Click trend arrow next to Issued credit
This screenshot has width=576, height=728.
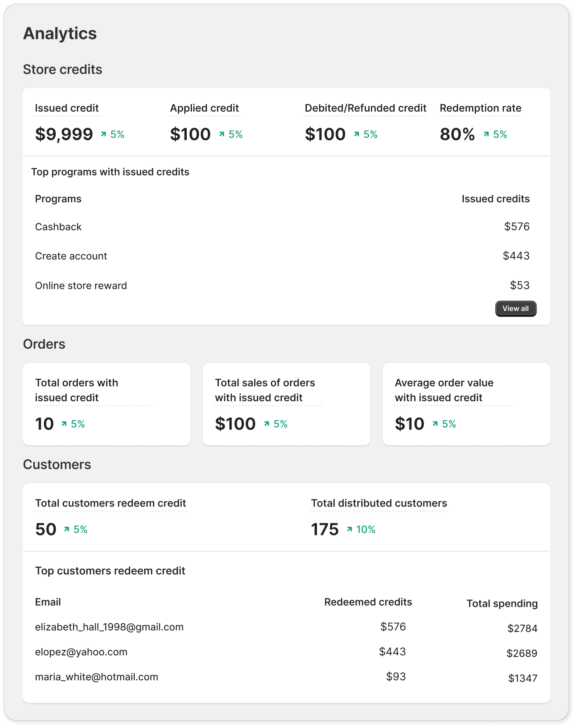103,134
